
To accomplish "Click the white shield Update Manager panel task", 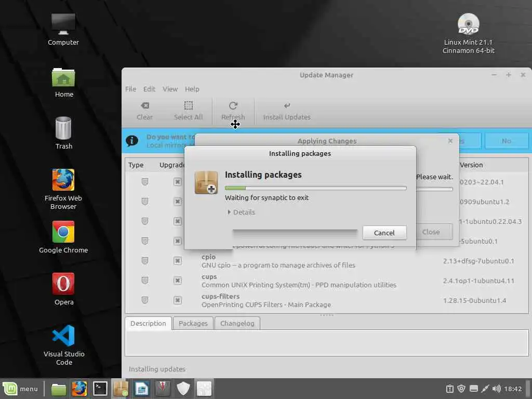I will click(183, 389).
